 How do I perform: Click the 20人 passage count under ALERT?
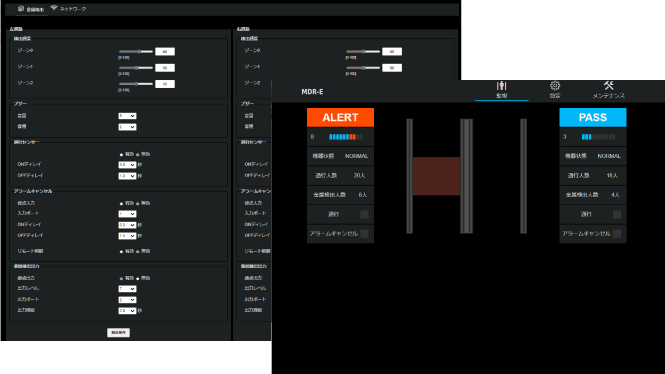pyautogui.click(x=359, y=175)
